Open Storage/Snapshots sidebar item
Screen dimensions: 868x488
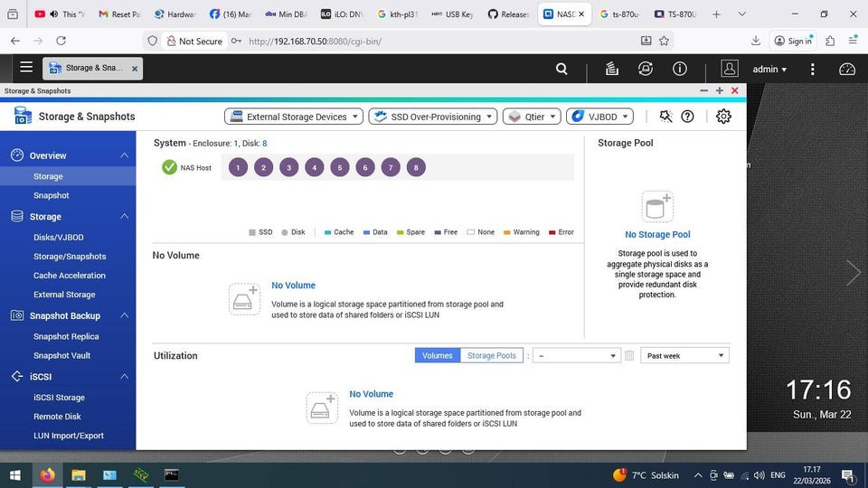pyautogui.click(x=68, y=256)
